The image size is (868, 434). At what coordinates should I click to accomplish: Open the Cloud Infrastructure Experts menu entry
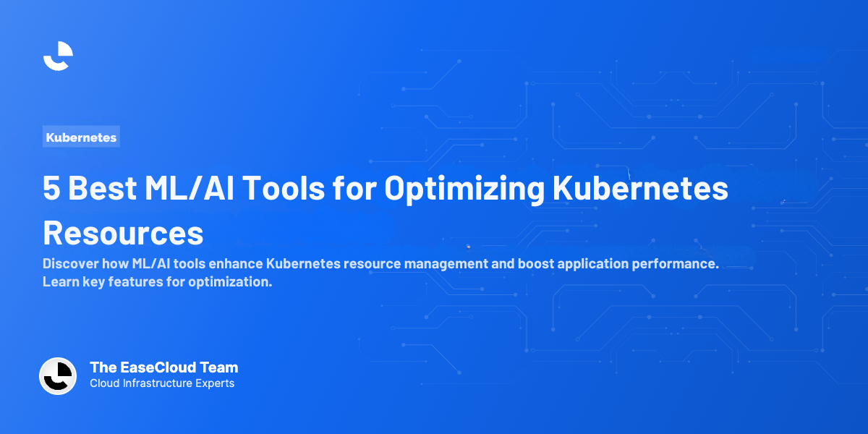click(x=161, y=383)
